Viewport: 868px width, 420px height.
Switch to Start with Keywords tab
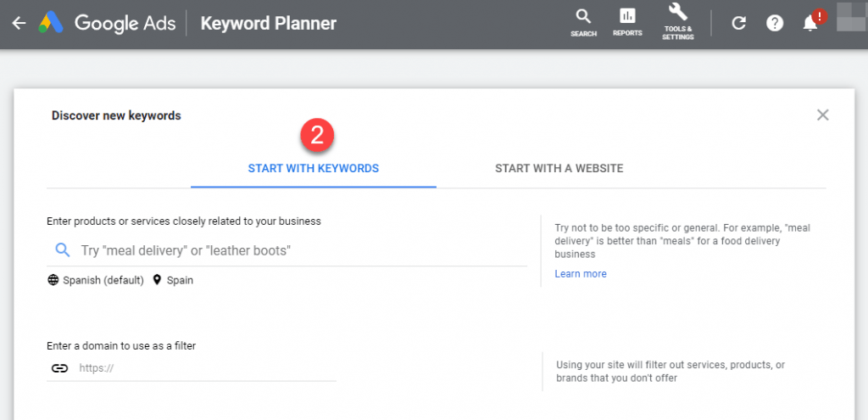[314, 169]
